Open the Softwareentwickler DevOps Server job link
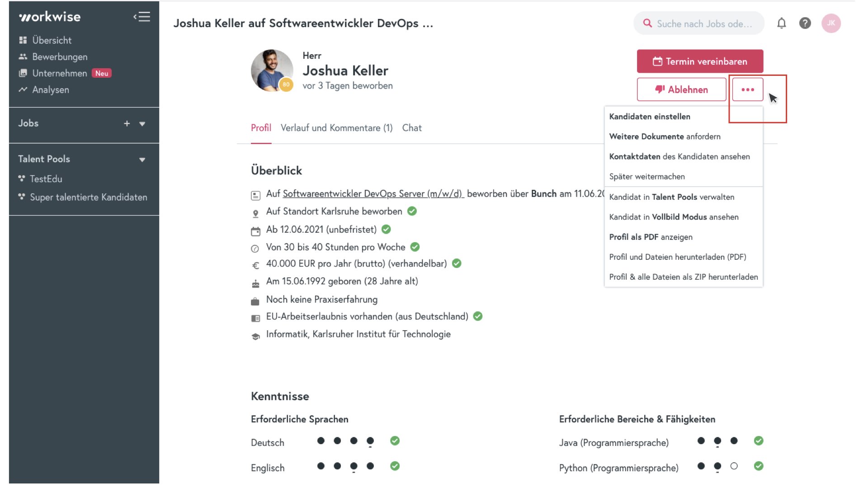Image resolution: width=868 pixels, height=488 pixels. [x=373, y=193]
